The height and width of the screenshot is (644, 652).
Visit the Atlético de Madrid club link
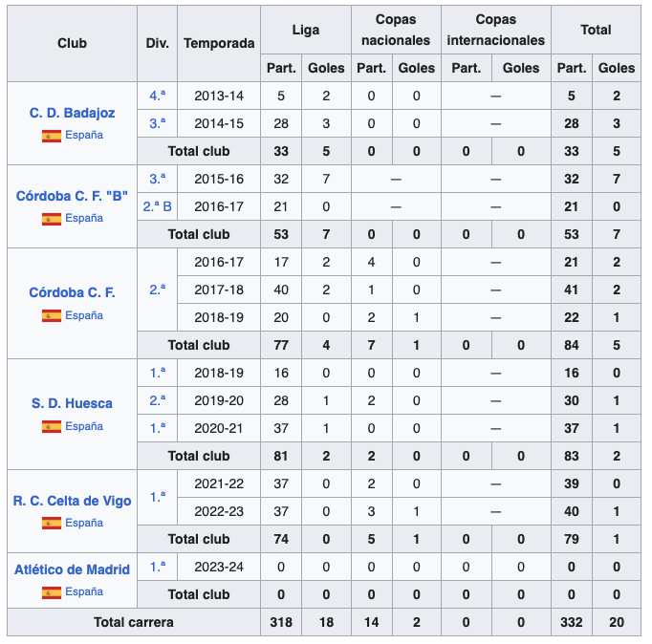point(72,569)
